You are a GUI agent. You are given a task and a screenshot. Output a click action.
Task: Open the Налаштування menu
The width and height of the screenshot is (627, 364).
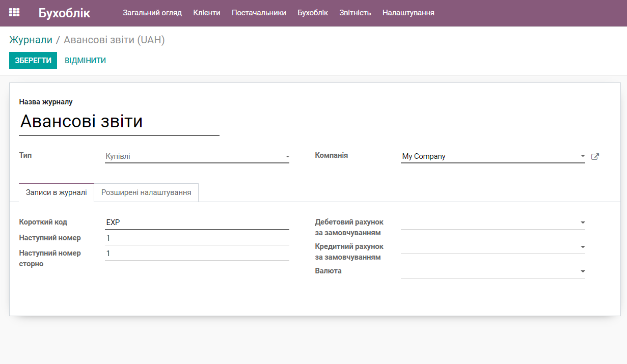(x=407, y=13)
